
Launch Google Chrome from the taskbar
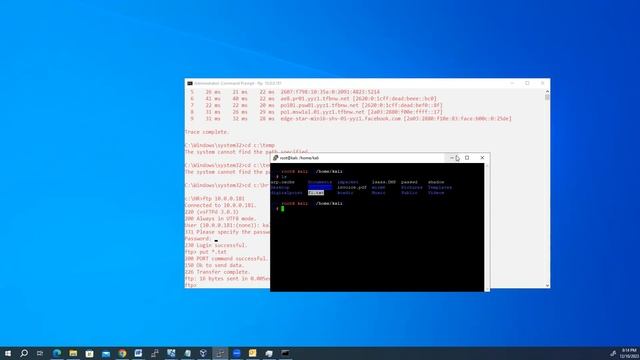[122, 353]
